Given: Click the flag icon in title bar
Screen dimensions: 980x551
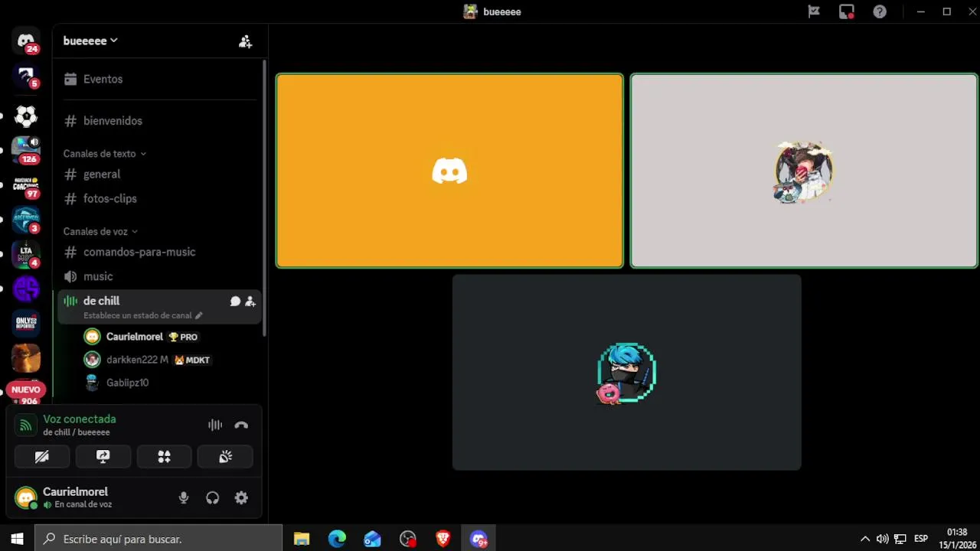Looking at the screenshot, I should point(814,11).
